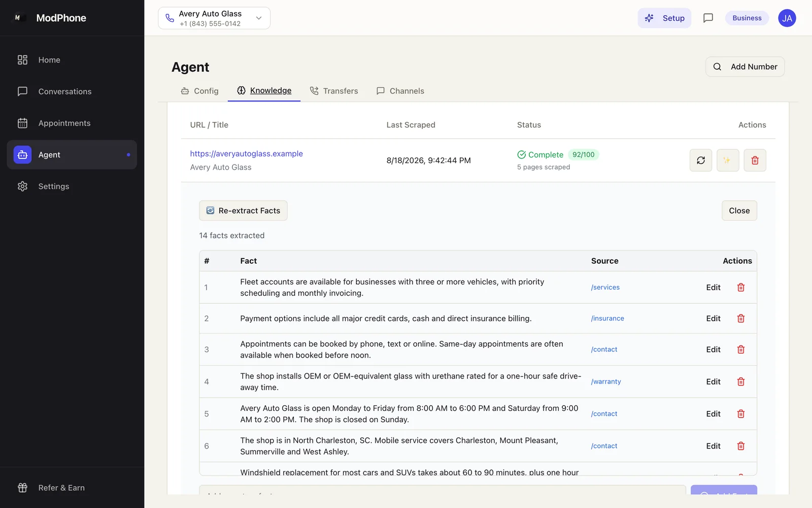
Task: Open /contact source link for fact 5
Action: point(604,414)
